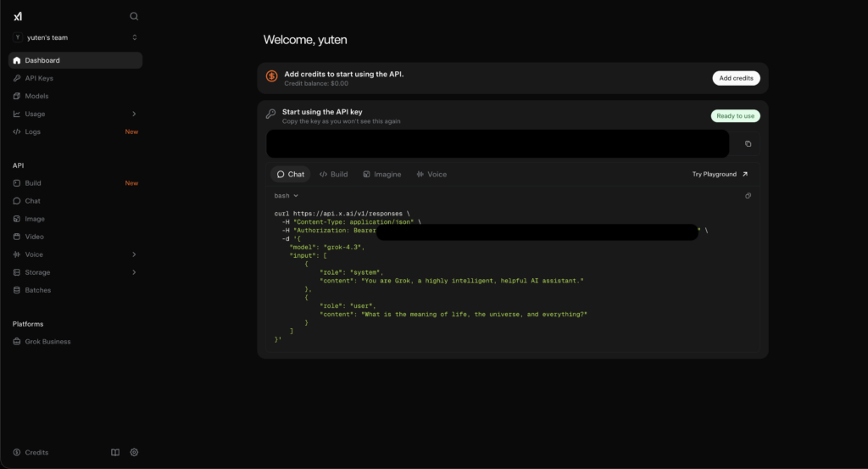
Task: Click the redacted API key field
Action: pyautogui.click(x=498, y=144)
